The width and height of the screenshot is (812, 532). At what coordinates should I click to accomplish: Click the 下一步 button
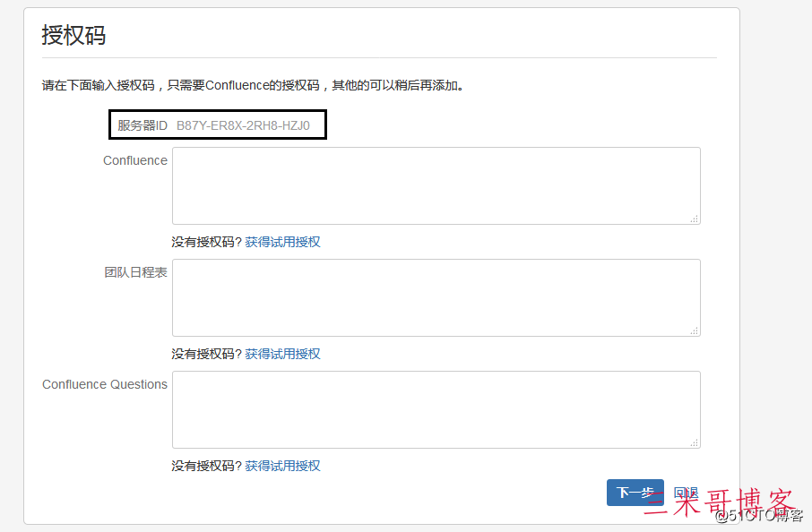point(635,493)
